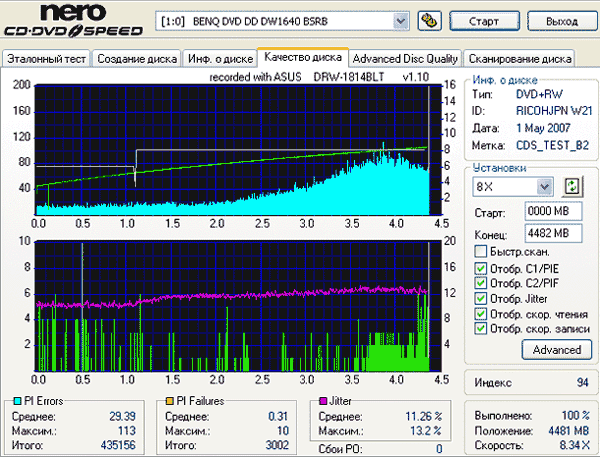The width and height of the screenshot is (600, 457).
Task: Click the Сбои PO value 0
Action: pyautogui.click(x=439, y=449)
